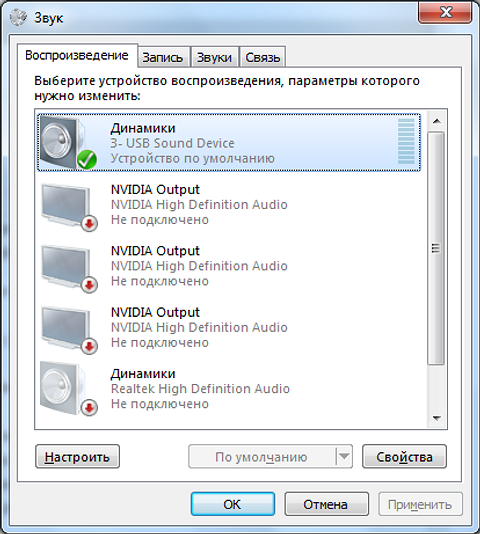Open the Запись tab
This screenshot has width=480, height=534.
pos(162,57)
